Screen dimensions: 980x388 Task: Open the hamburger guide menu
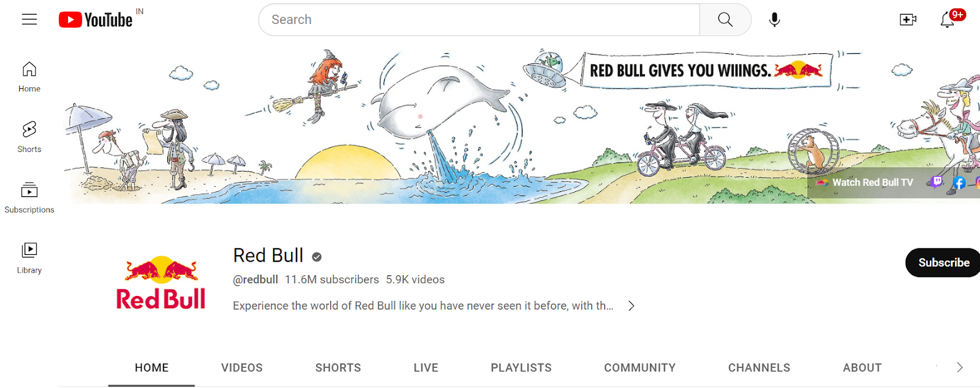[x=29, y=20]
